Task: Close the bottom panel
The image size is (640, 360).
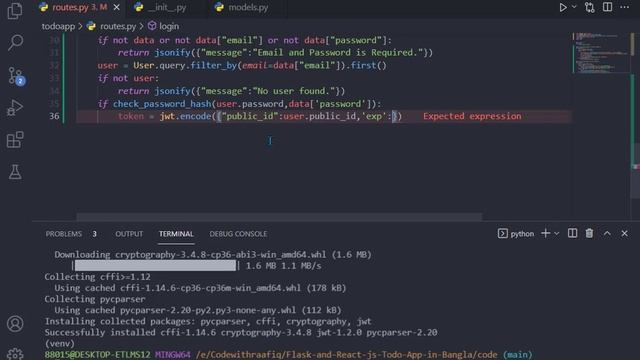Action: [x=624, y=233]
